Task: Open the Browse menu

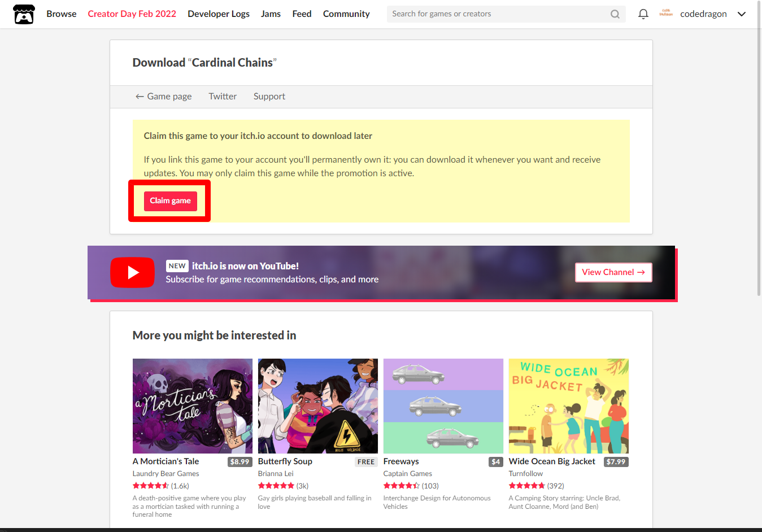Action: 62,14
